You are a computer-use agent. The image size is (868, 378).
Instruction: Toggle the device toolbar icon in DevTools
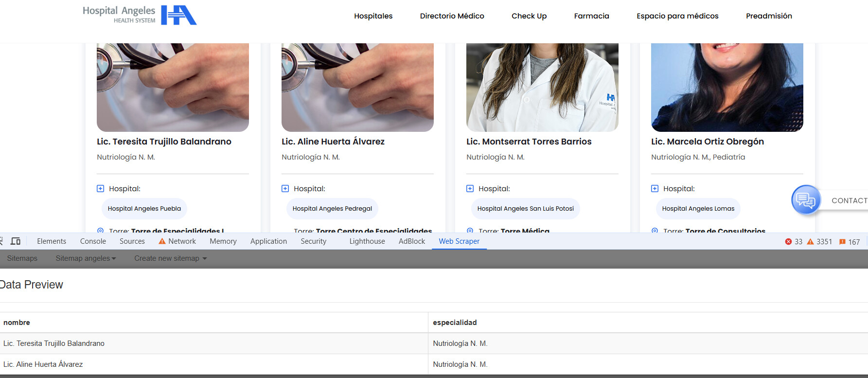click(x=16, y=241)
